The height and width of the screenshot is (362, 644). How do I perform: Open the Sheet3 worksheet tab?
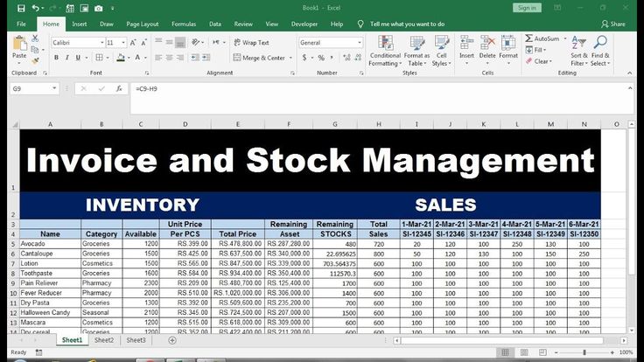(x=136, y=340)
